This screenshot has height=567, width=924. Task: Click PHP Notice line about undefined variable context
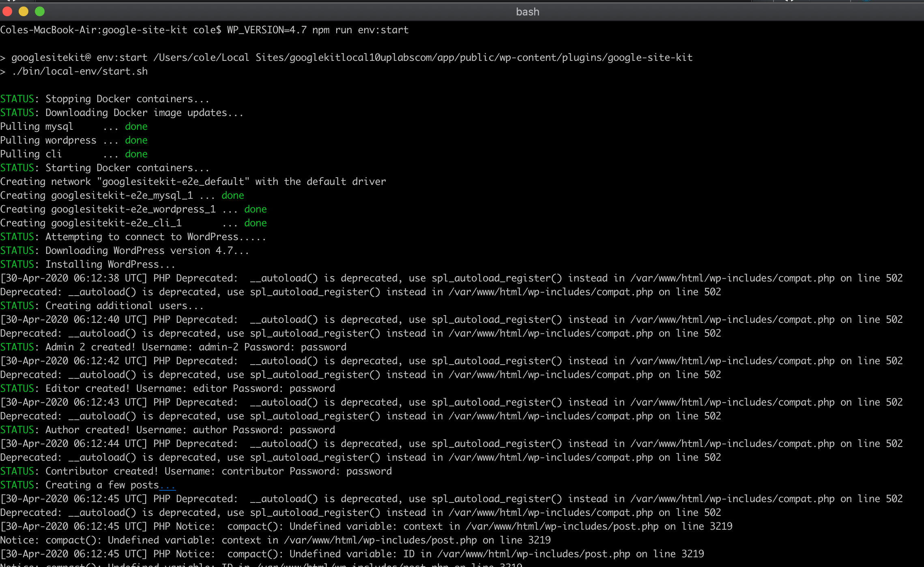(x=366, y=526)
